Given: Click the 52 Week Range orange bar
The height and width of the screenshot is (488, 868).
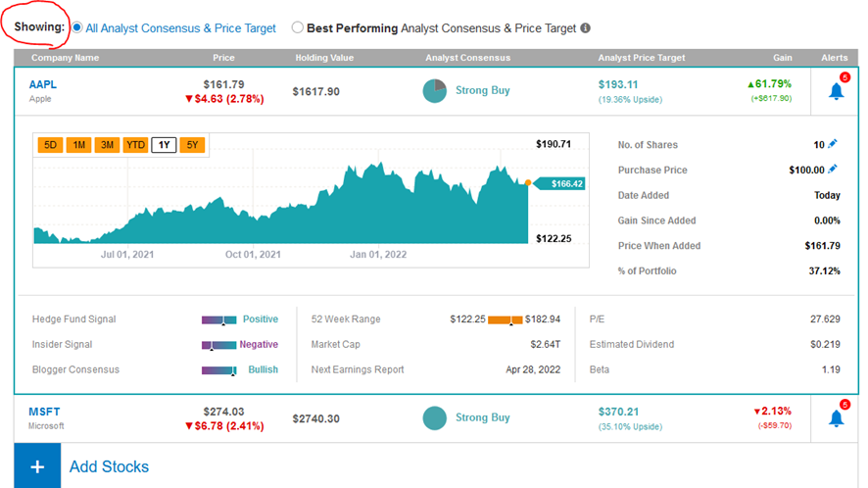Looking at the screenshot, I should [x=505, y=319].
